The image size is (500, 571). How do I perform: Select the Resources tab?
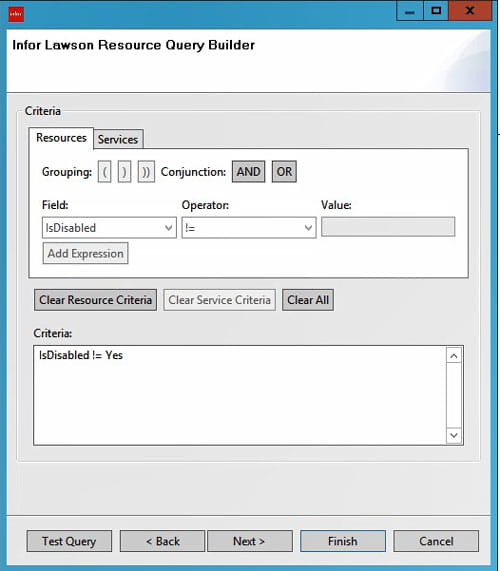(61, 138)
